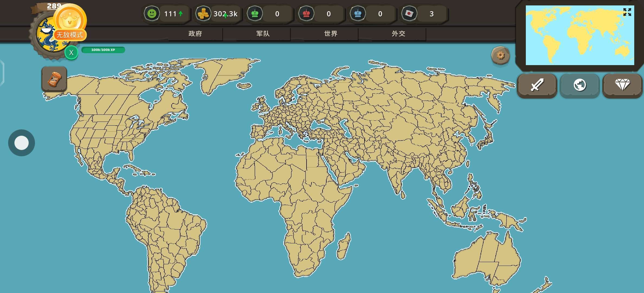This screenshot has height=293, width=644.
Task: Select the globe map mode button
Action: [x=580, y=85]
